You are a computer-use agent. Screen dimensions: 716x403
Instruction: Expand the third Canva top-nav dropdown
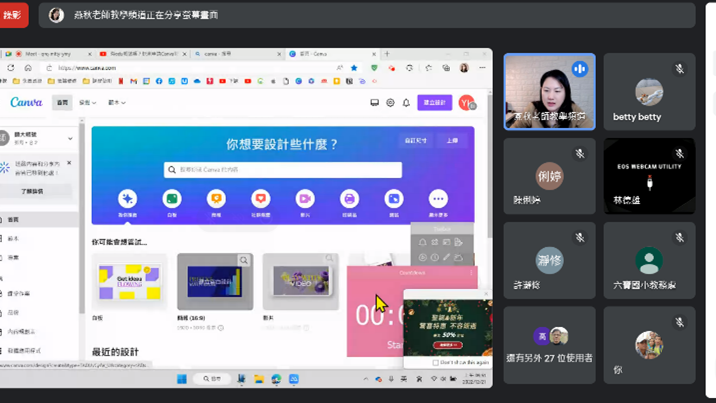click(116, 103)
